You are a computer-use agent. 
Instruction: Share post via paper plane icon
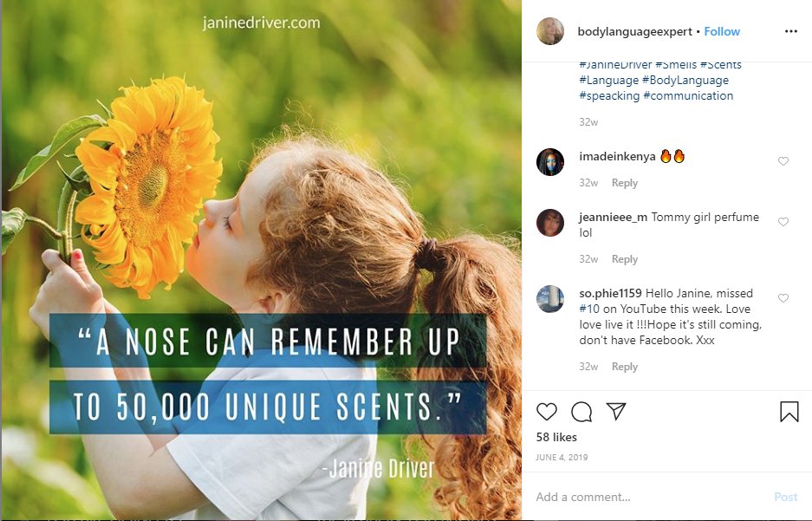[616, 411]
